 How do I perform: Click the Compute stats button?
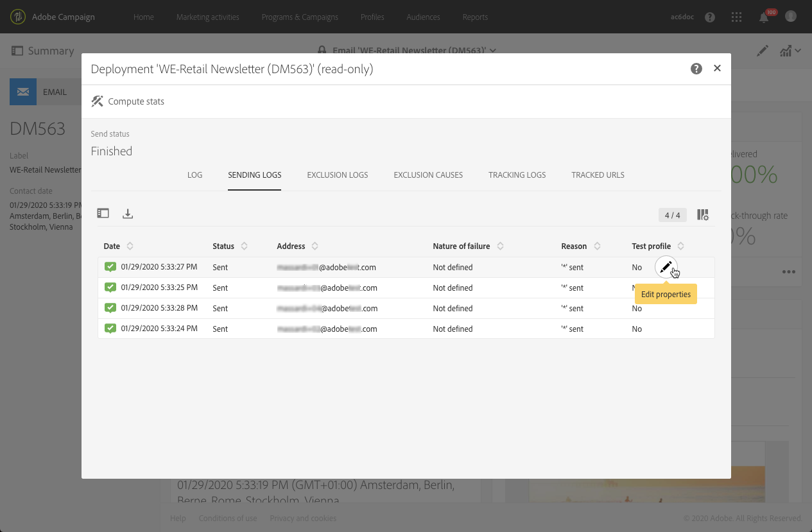pos(128,101)
